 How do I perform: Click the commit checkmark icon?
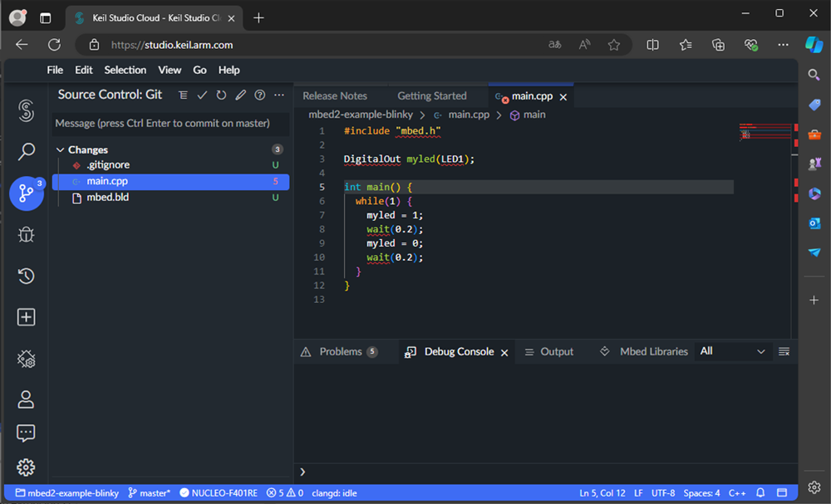202,95
